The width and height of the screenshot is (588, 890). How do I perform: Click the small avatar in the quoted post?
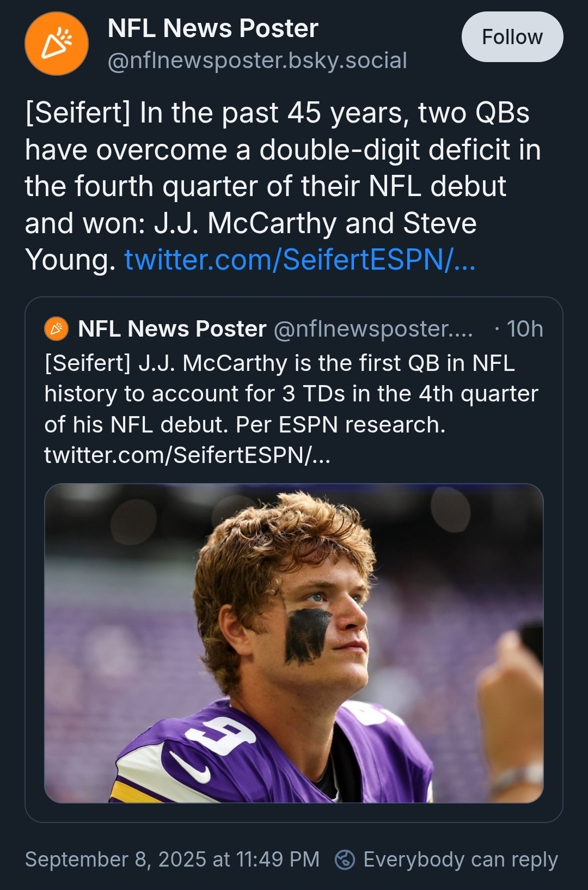click(56, 329)
